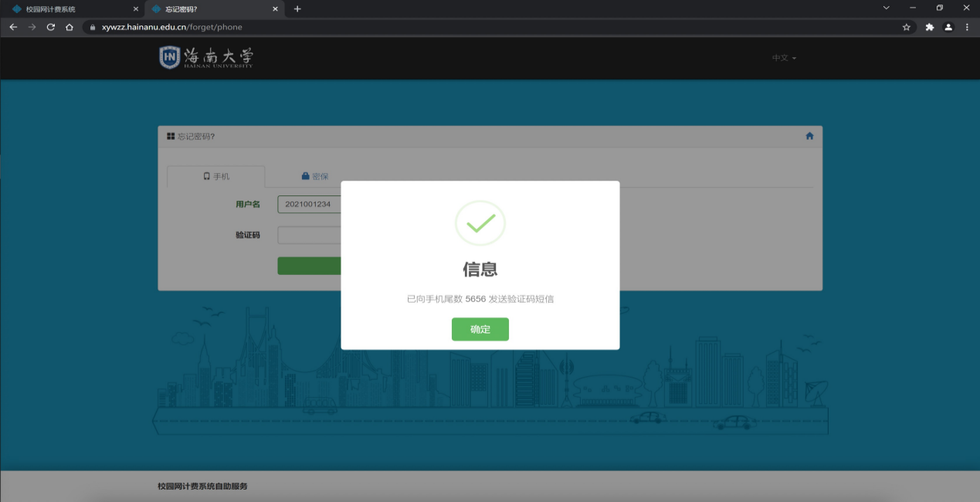Close the 校园网计费系统 browser tab
Screen dimensions: 980x502
[135, 9]
